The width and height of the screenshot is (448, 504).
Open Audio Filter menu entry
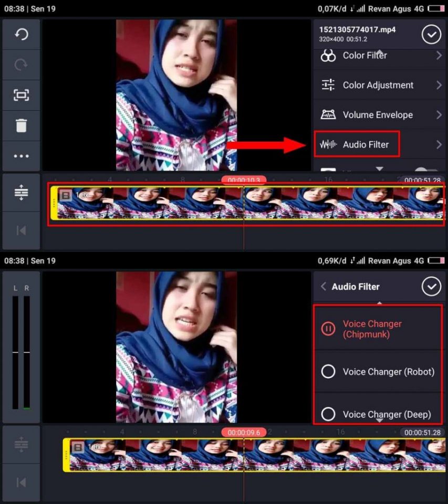click(x=381, y=145)
